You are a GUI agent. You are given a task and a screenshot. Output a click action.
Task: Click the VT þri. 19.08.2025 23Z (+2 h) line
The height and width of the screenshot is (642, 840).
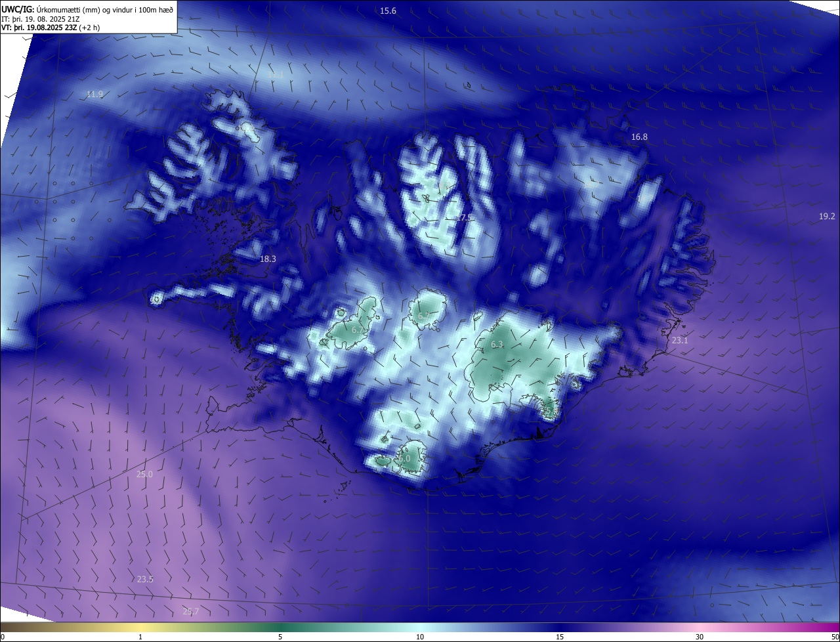click(x=50, y=28)
